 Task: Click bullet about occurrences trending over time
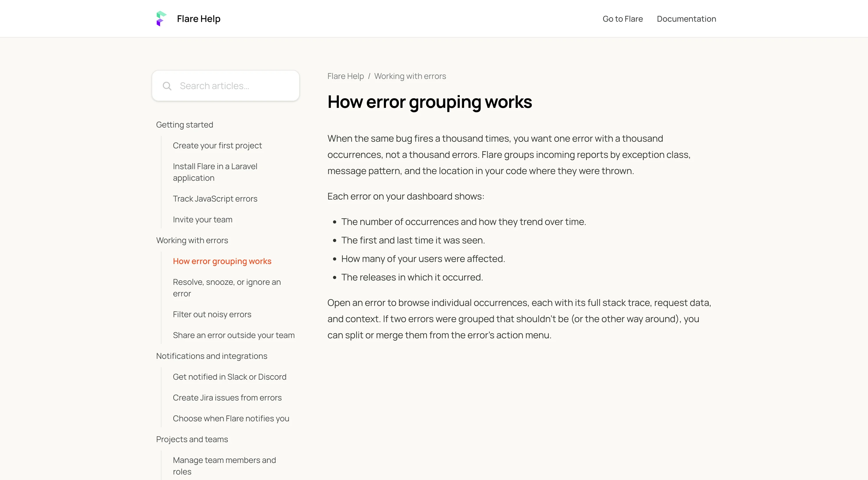click(x=464, y=222)
